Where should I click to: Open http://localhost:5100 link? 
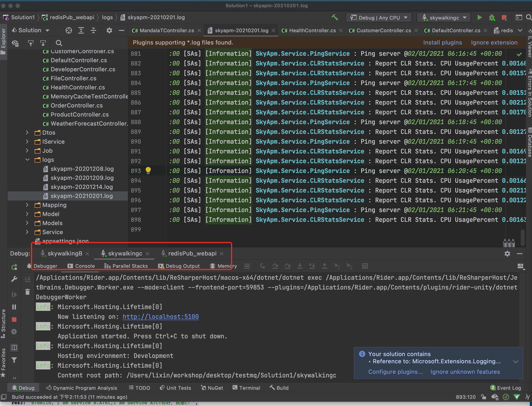coord(161,317)
